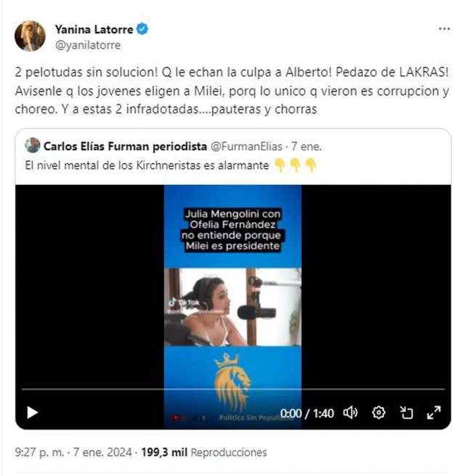The image size is (463, 476).
Task: Click the video thumbnail of Julia Mengolini
Action: click(233, 307)
